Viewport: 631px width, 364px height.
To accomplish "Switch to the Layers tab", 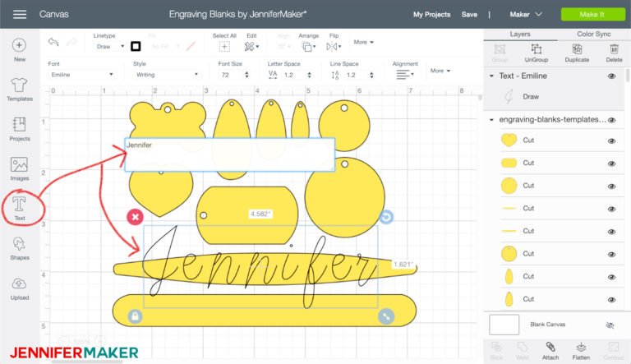I will click(x=520, y=35).
